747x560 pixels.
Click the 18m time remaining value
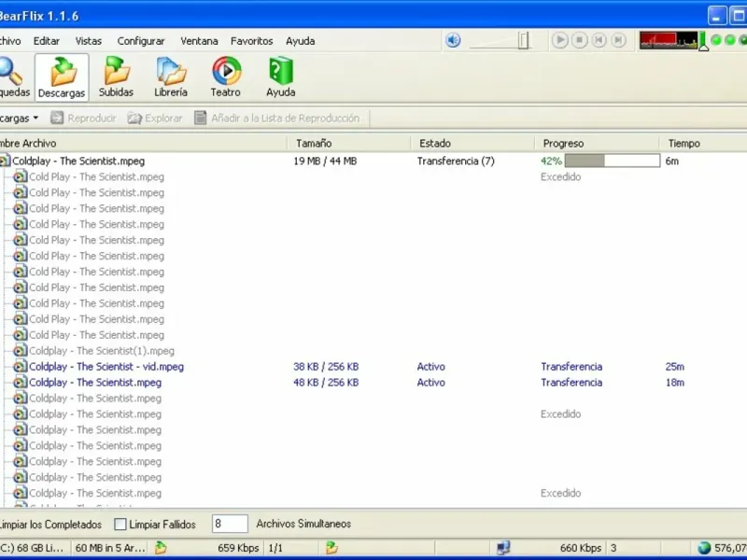(x=674, y=383)
